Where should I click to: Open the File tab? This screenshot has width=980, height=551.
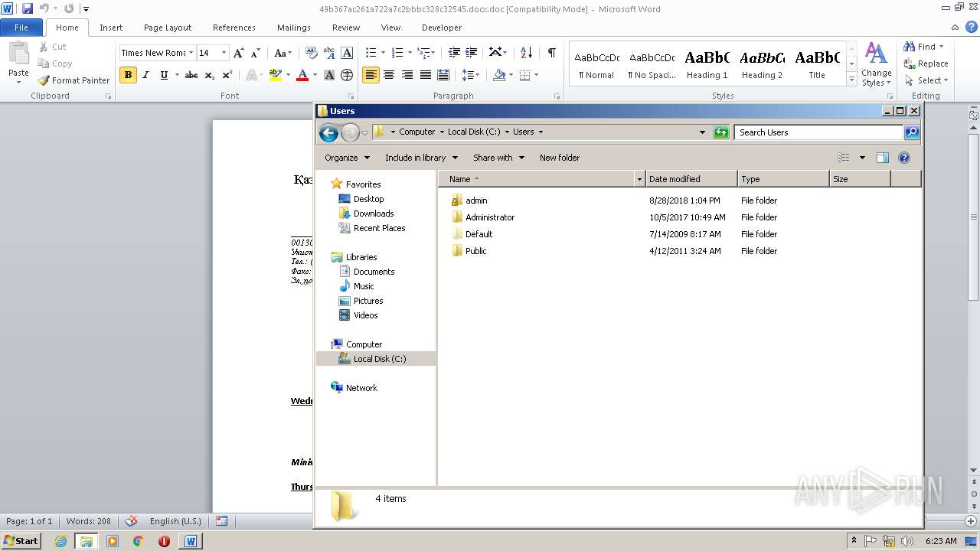(x=21, y=28)
